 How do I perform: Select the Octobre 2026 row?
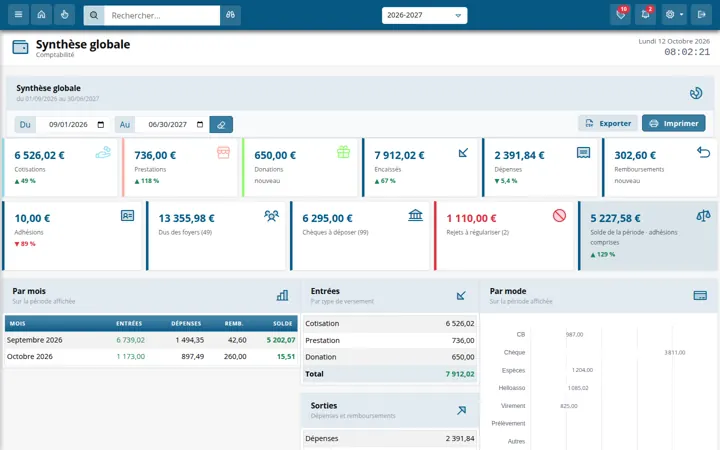tap(151, 357)
